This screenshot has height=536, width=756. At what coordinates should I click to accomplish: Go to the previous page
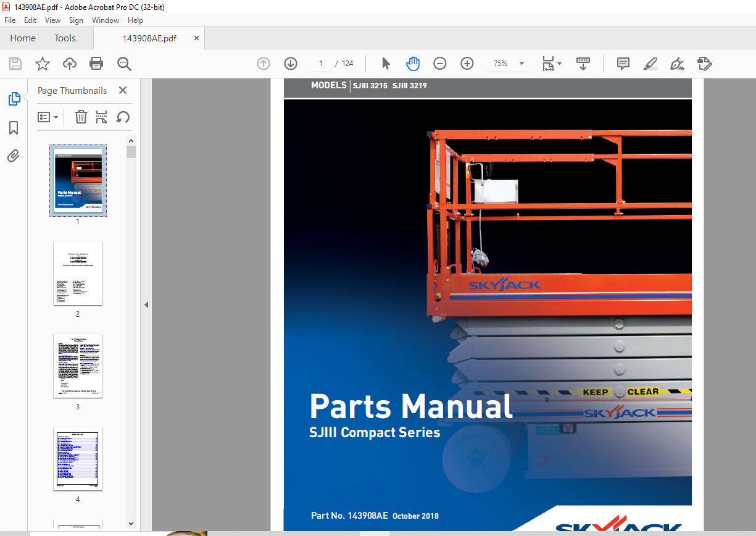pyautogui.click(x=264, y=64)
